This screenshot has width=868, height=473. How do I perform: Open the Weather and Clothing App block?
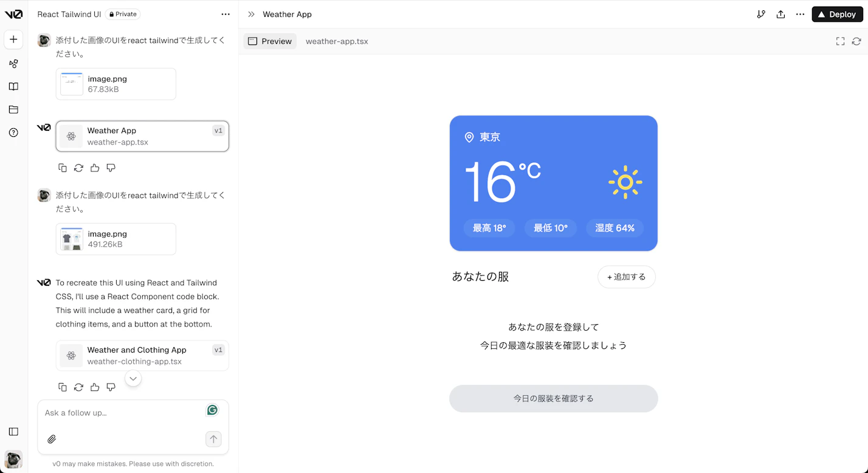click(x=142, y=356)
